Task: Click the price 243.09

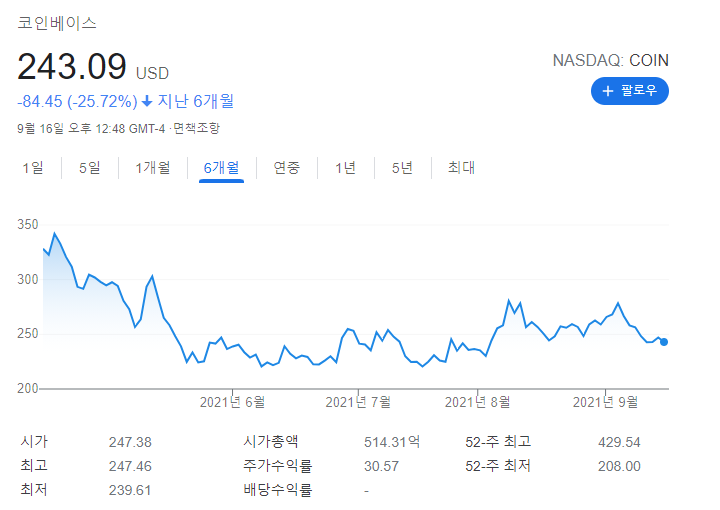Action: tap(72, 67)
